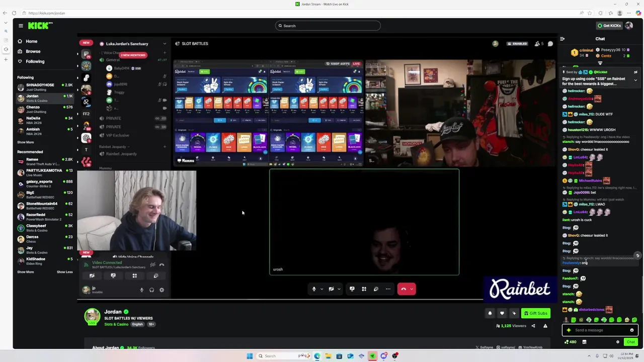This screenshot has height=362, width=644.
Task: Open File Explorer from the taskbar
Action: [x=328, y=356]
